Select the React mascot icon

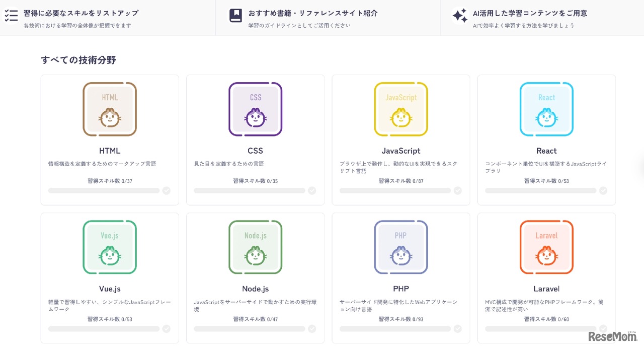(x=546, y=109)
